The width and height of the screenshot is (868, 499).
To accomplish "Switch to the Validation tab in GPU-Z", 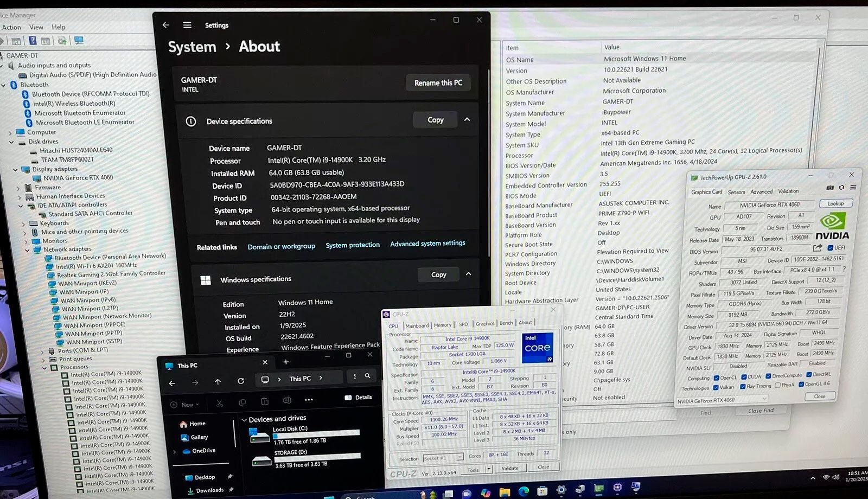I will coord(788,191).
